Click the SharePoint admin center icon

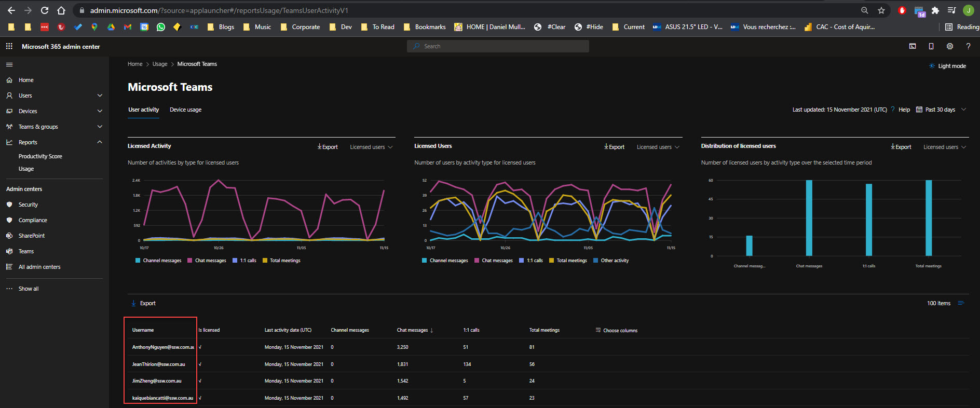(9, 236)
